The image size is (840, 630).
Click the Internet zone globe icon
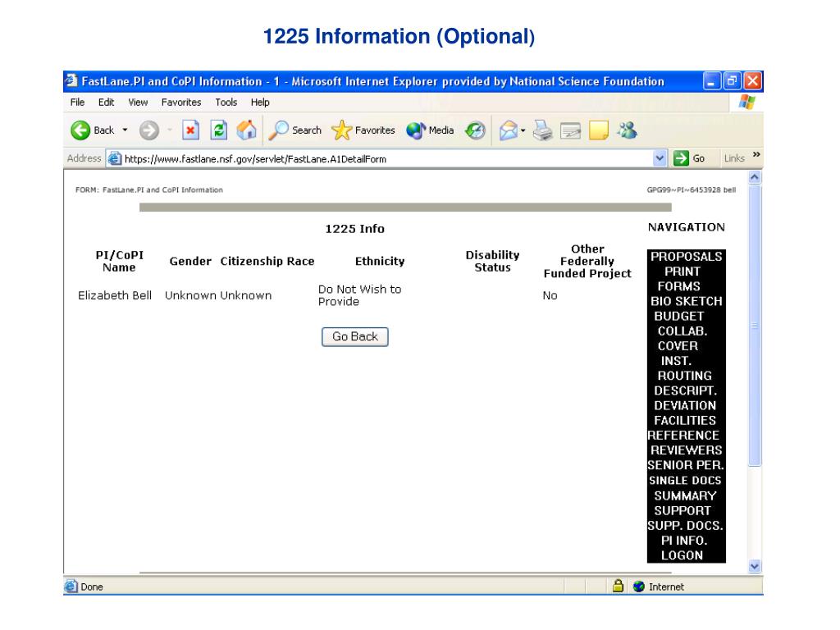[x=638, y=587]
